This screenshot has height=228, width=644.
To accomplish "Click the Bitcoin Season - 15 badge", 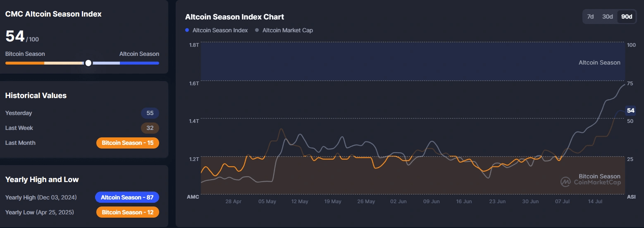I will [128, 143].
